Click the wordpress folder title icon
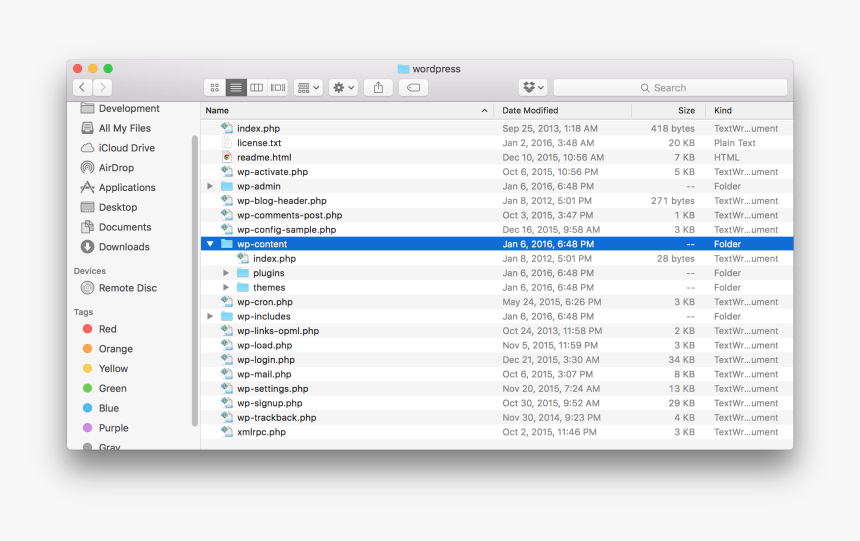 [403, 69]
